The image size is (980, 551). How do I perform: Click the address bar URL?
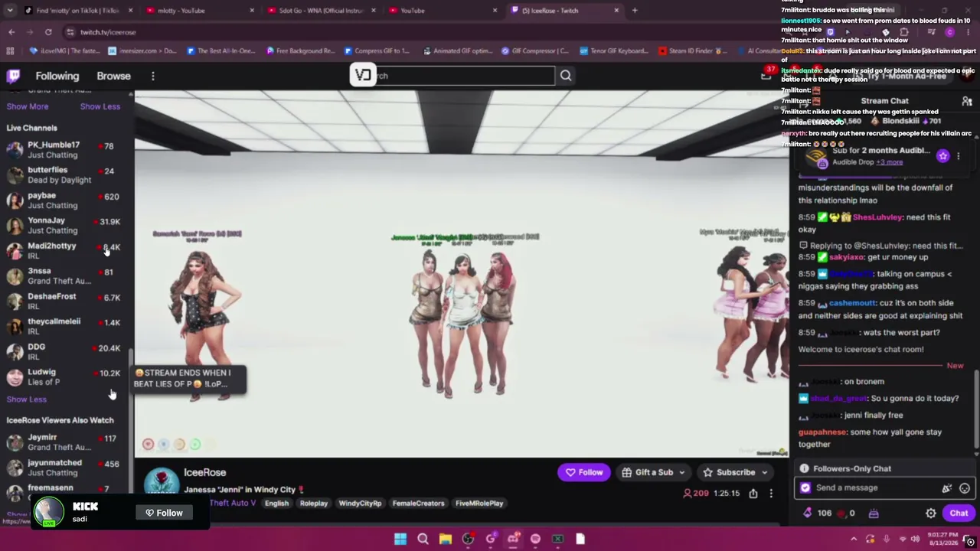click(108, 32)
